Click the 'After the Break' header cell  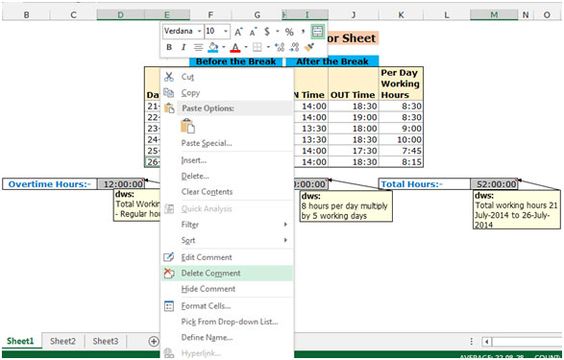pos(332,61)
